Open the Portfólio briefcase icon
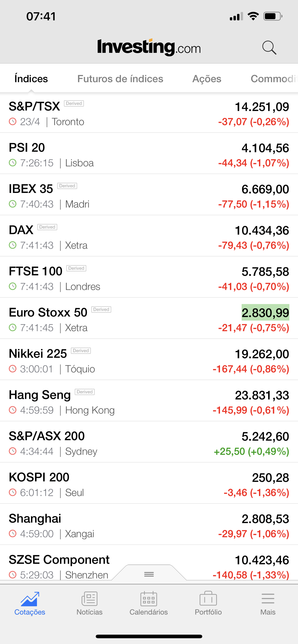298x644 pixels. 208,599
